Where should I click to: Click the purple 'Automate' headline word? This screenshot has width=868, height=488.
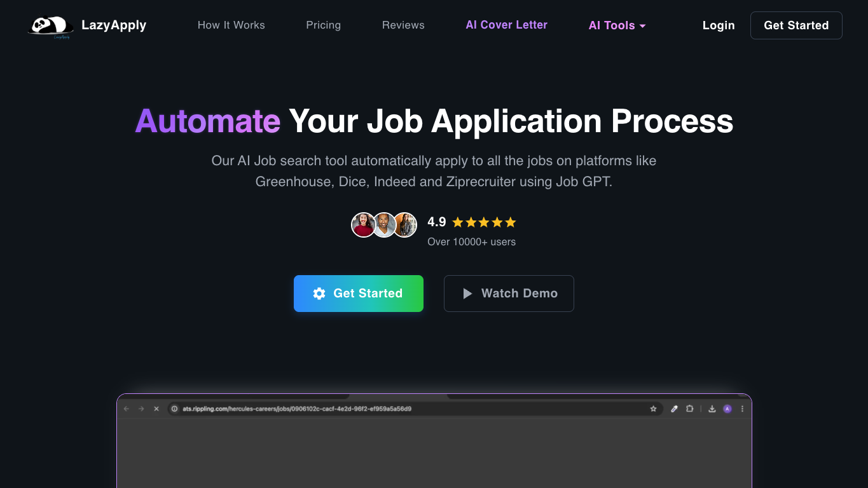208,121
